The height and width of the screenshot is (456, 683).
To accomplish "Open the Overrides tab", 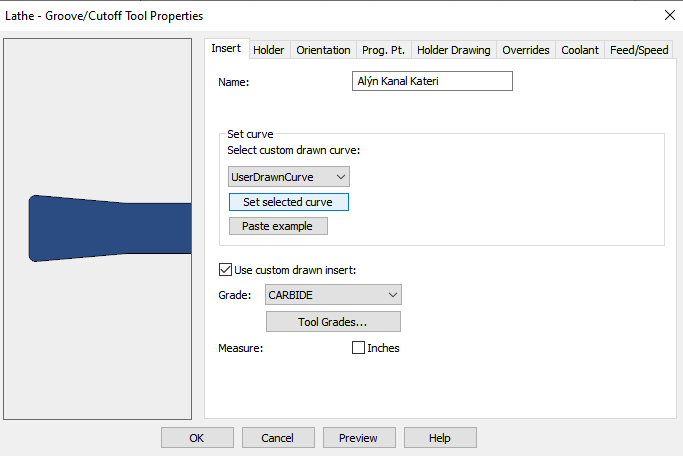I will (x=526, y=50).
